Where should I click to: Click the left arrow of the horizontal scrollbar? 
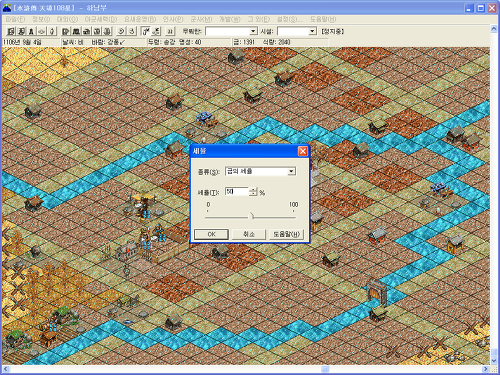tap(6, 369)
